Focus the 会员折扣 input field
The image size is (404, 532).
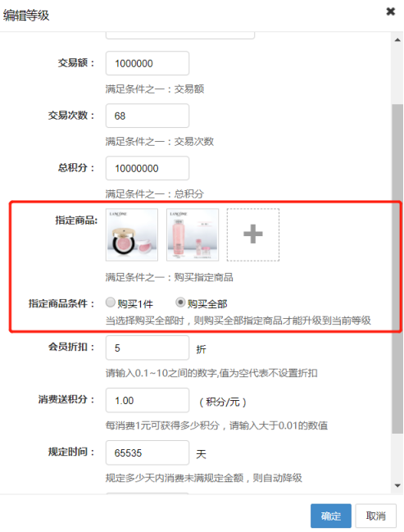click(x=148, y=348)
